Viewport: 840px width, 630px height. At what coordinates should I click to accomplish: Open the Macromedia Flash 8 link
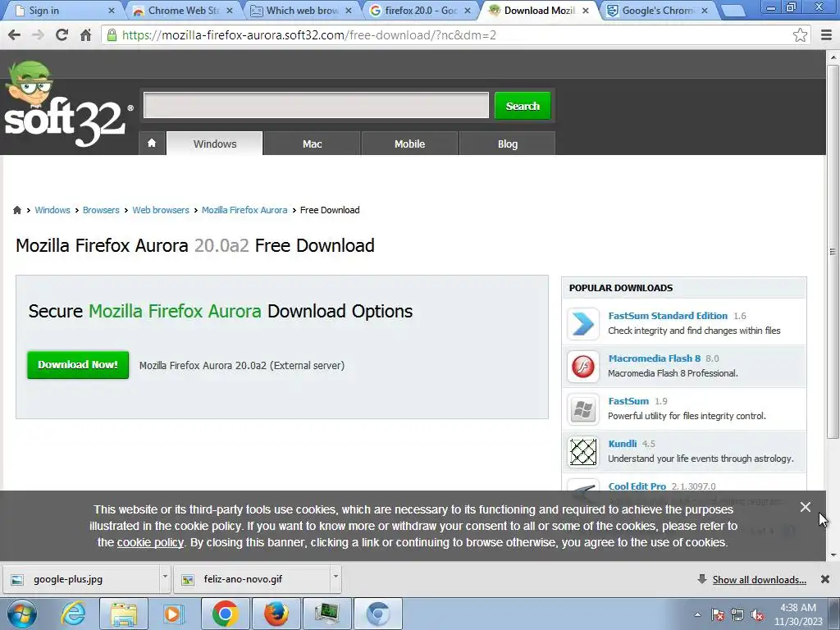[x=654, y=358]
